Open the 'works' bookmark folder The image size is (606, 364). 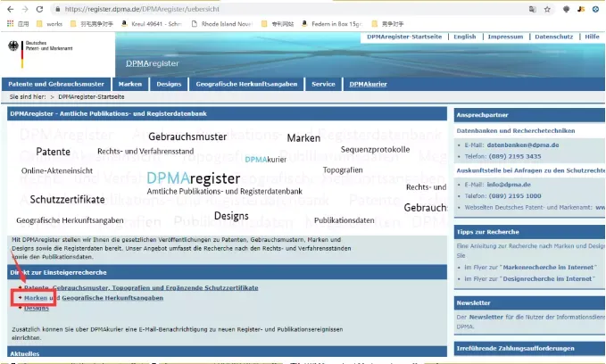[49, 24]
